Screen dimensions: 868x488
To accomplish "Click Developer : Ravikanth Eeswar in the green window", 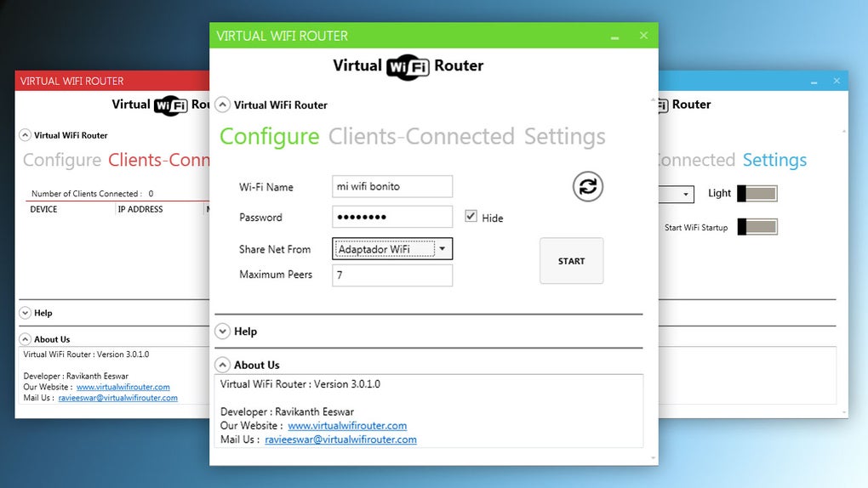I will 287,411.
